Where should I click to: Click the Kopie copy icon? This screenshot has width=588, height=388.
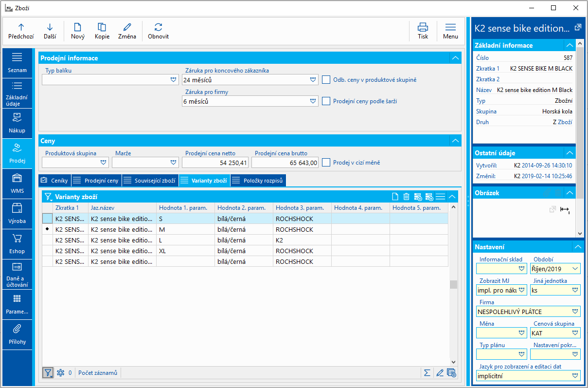(102, 27)
